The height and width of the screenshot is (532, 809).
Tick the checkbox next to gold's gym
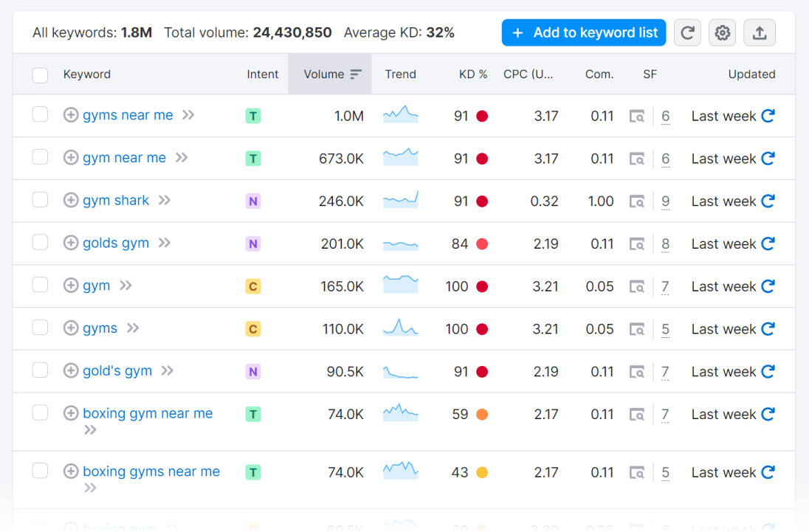point(40,370)
